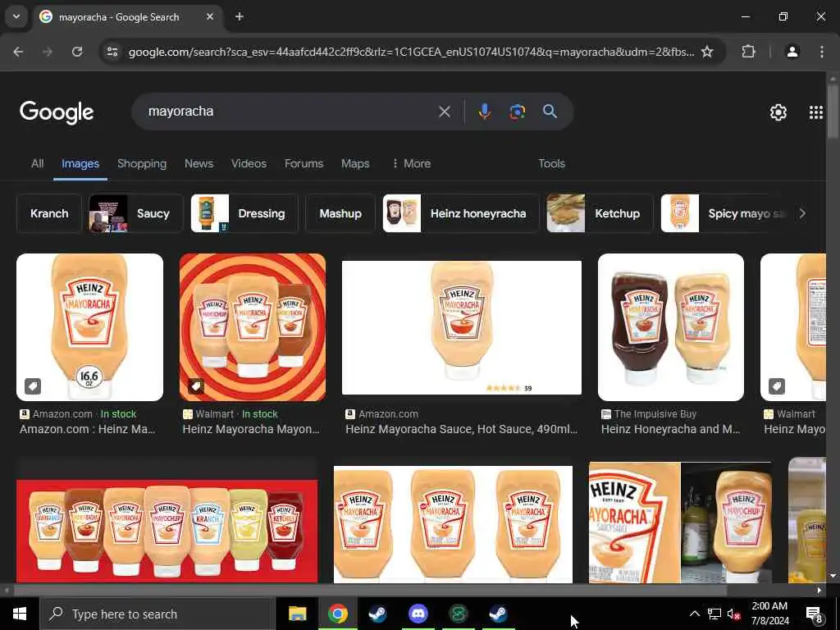Open Amazon 16.6 oz Mayoracha bottle image

[90, 327]
